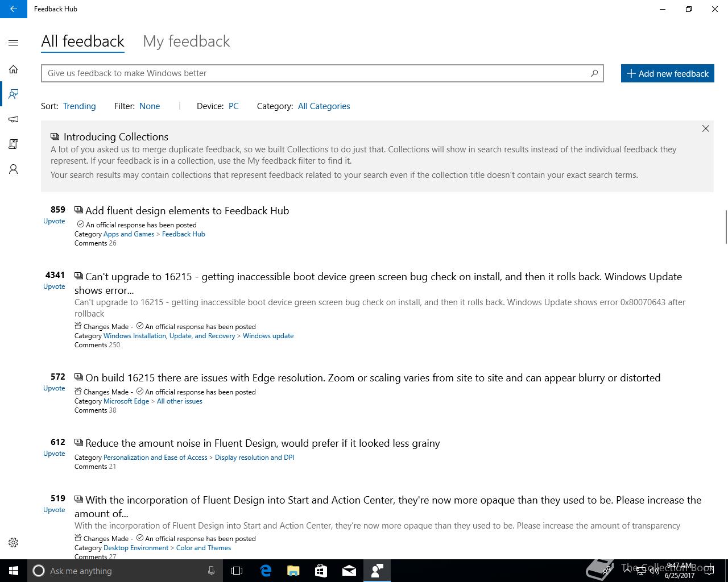Click the Cortana Ask me anything box
The height and width of the screenshot is (582, 728).
tap(125, 571)
